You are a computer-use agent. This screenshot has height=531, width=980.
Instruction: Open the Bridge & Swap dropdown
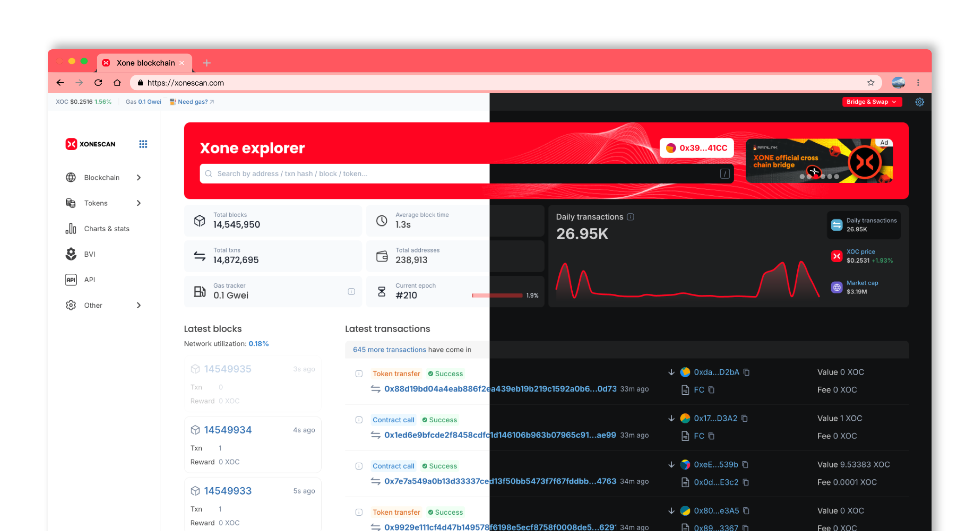point(872,102)
